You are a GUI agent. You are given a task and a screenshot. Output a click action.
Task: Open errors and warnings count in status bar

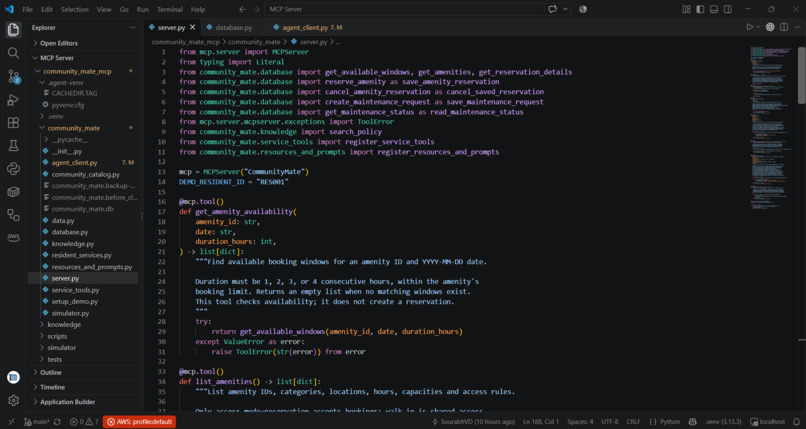point(84,422)
